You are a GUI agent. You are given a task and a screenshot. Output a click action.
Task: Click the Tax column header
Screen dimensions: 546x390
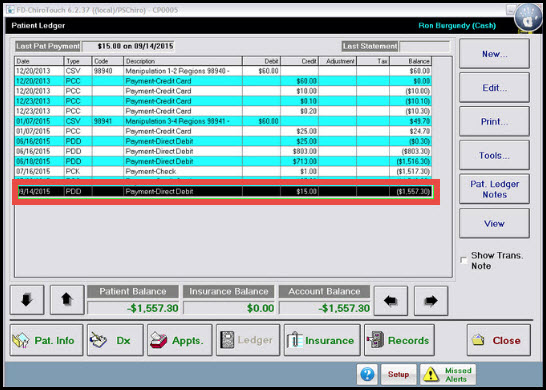(x=373, y=61)
